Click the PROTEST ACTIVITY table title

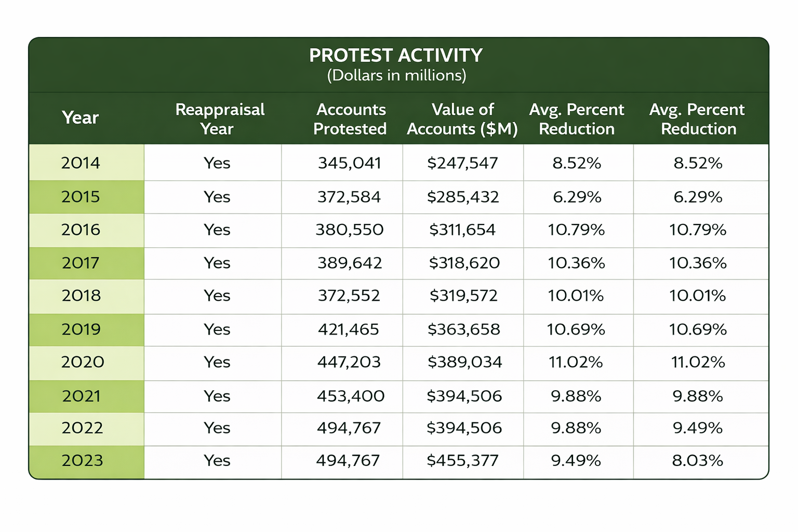tap(396, 56)
